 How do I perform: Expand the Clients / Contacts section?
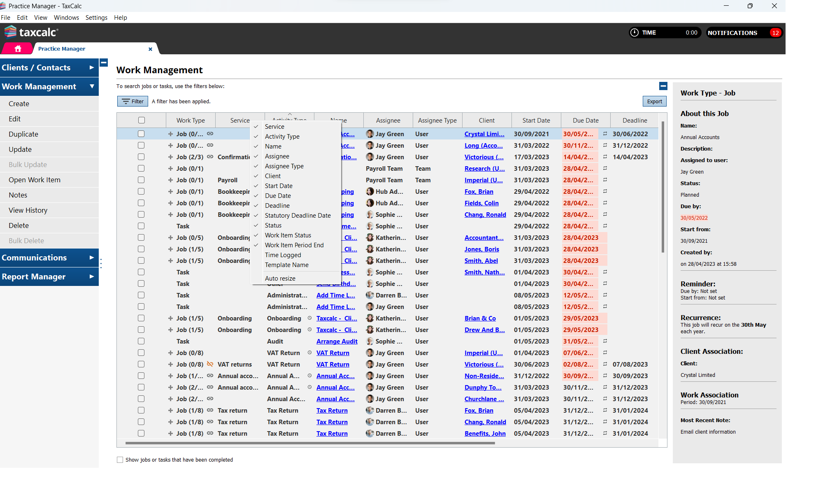pyautogui.click(x=49, y=67)
